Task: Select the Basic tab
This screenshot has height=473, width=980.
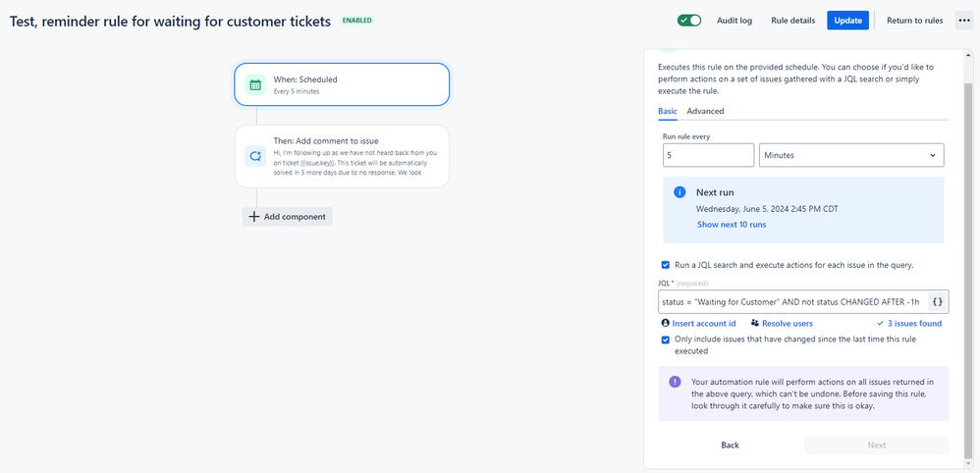Action: (x=667, y=111)
